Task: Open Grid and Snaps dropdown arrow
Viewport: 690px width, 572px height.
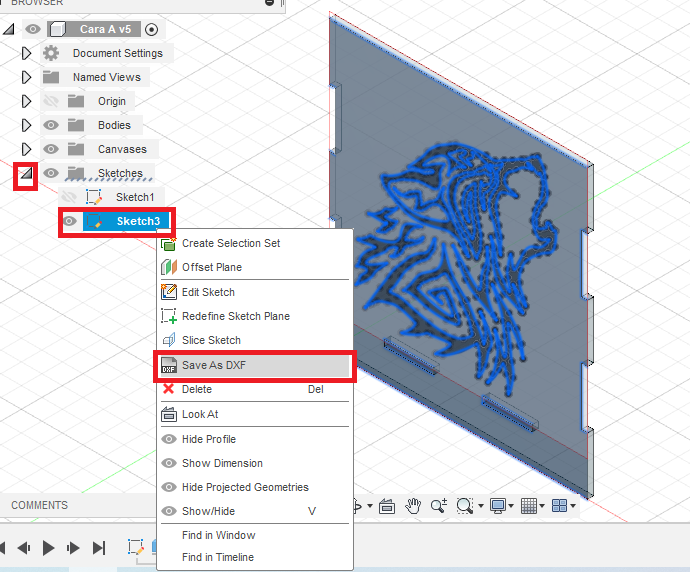Action: pyautogui.click(x=542, y=506)
